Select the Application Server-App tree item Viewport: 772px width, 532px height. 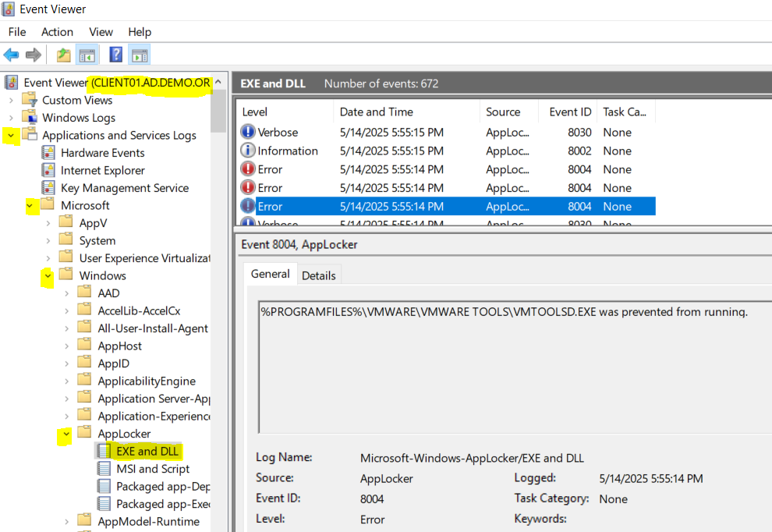[x=154, y=399]
